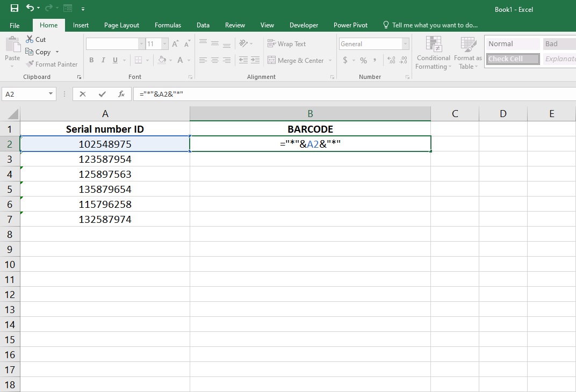Toggle bold formatting with the Bold icon

click(x=91, y=60)
